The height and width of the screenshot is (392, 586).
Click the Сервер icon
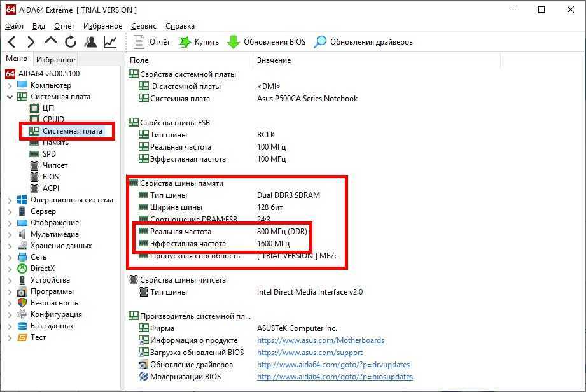tap(22, 211)
